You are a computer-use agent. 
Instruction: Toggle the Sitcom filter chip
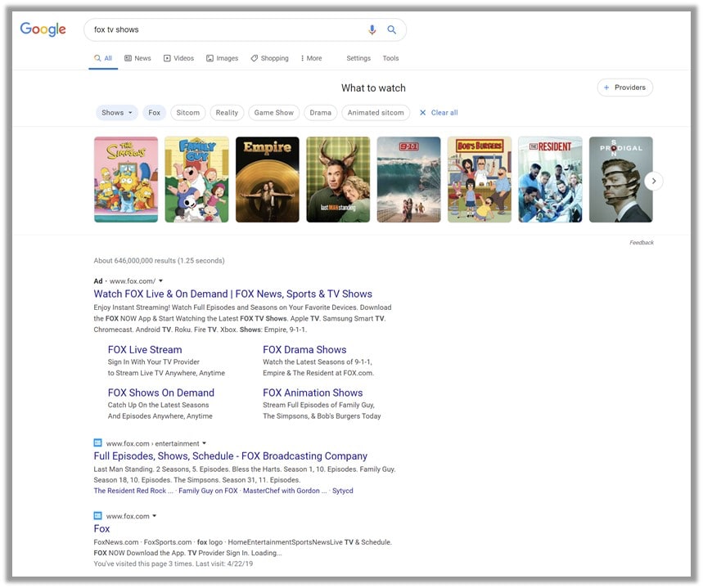188,113
